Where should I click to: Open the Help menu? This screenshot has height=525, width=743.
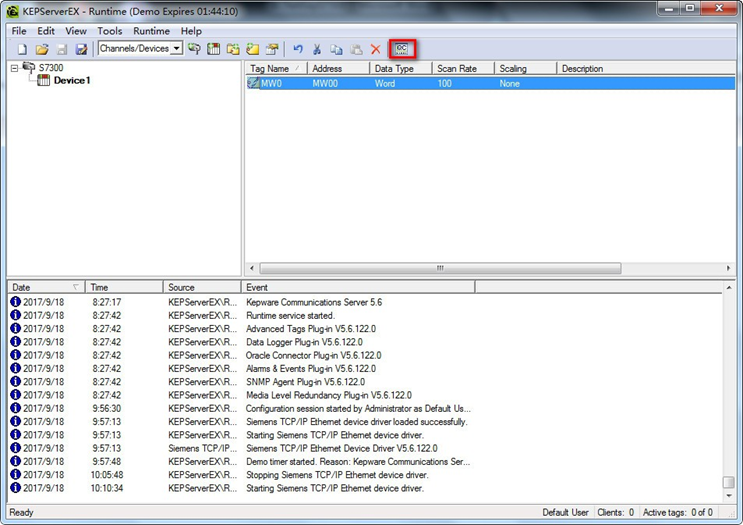pos(191,31)
